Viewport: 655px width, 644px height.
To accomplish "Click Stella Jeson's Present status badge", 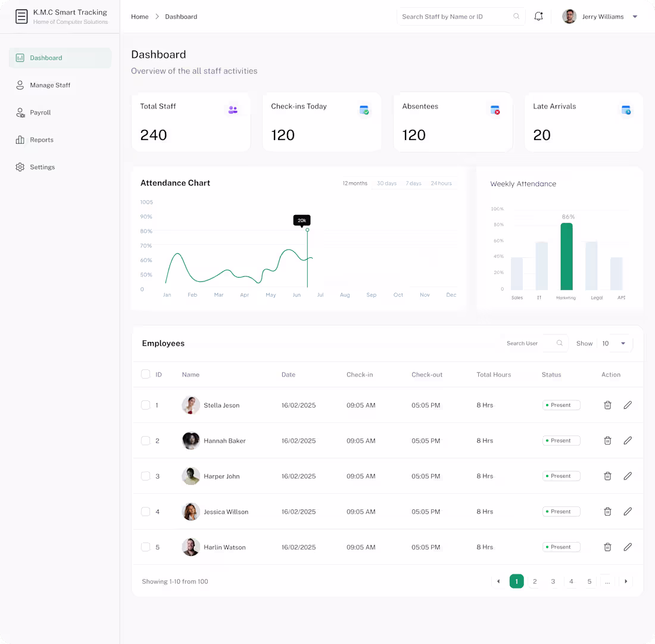I will click(561, 405).
